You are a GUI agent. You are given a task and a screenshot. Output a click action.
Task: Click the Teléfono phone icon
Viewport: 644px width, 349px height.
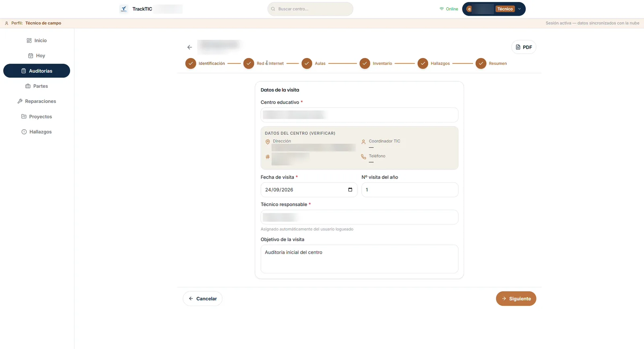tap(363, 157)
